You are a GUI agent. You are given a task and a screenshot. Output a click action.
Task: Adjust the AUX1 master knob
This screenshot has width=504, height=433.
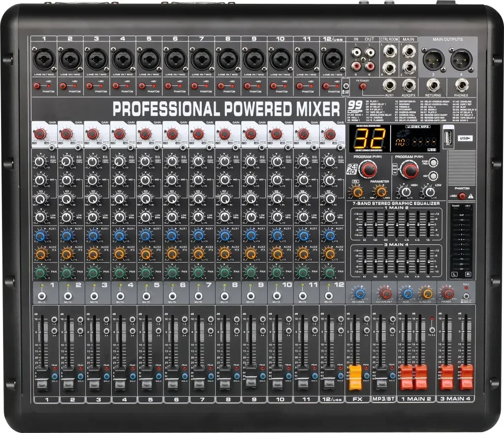tap(408, 294)
